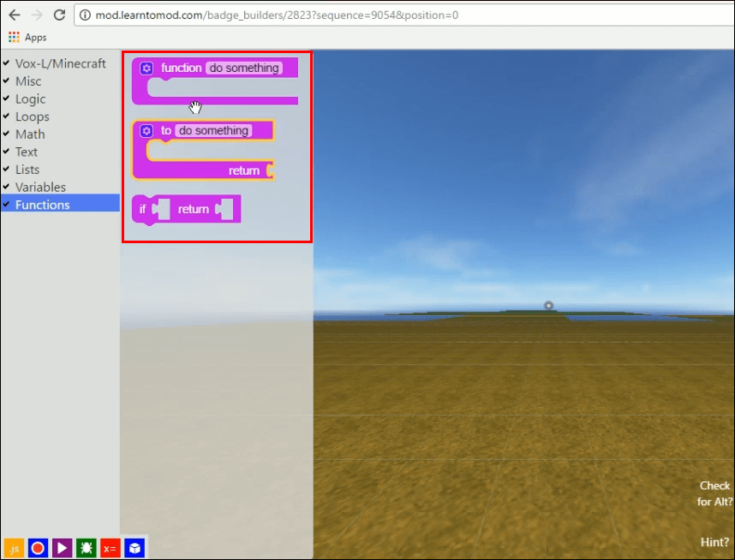Open gear on function do something block
This screenshot has height=560, width=735.
click(146, 69)
